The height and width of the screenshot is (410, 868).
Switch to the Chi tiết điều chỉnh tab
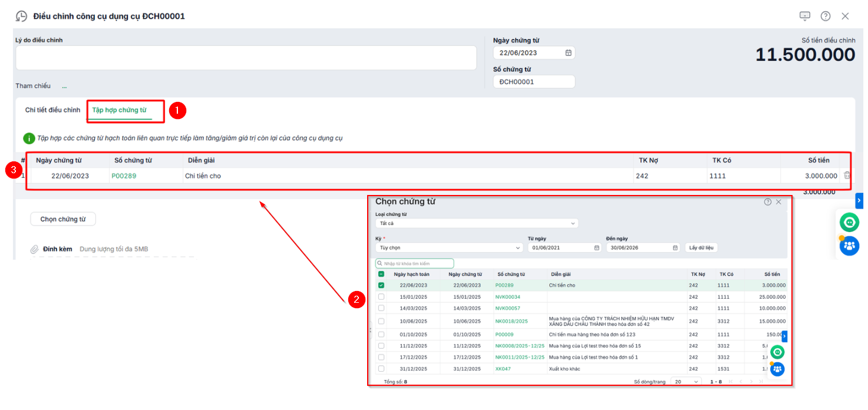tap(52, 110)
